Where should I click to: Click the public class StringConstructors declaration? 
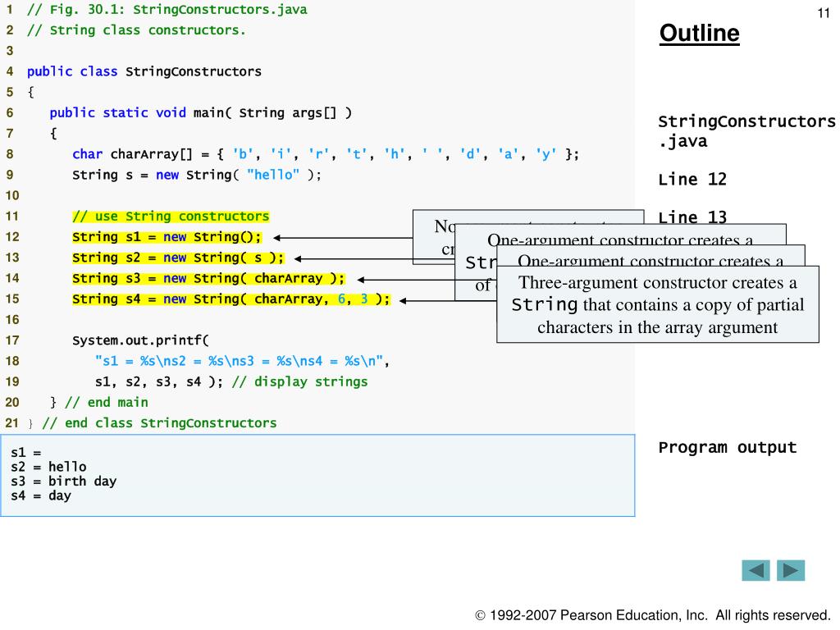(x=144, y=71)
